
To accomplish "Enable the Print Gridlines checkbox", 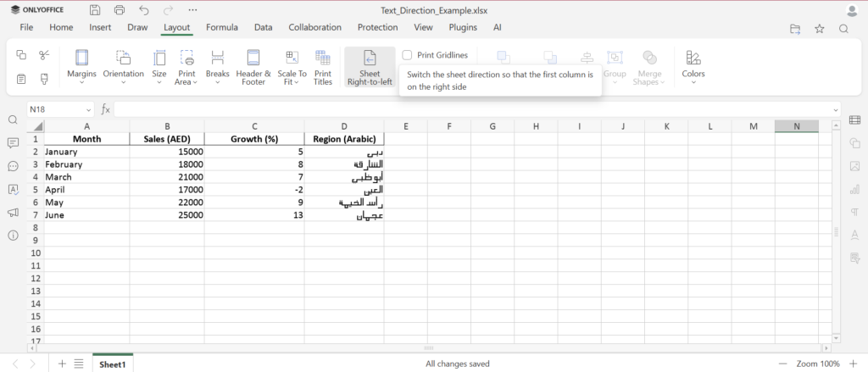I will pyautogui.click(x=408, y=55).
